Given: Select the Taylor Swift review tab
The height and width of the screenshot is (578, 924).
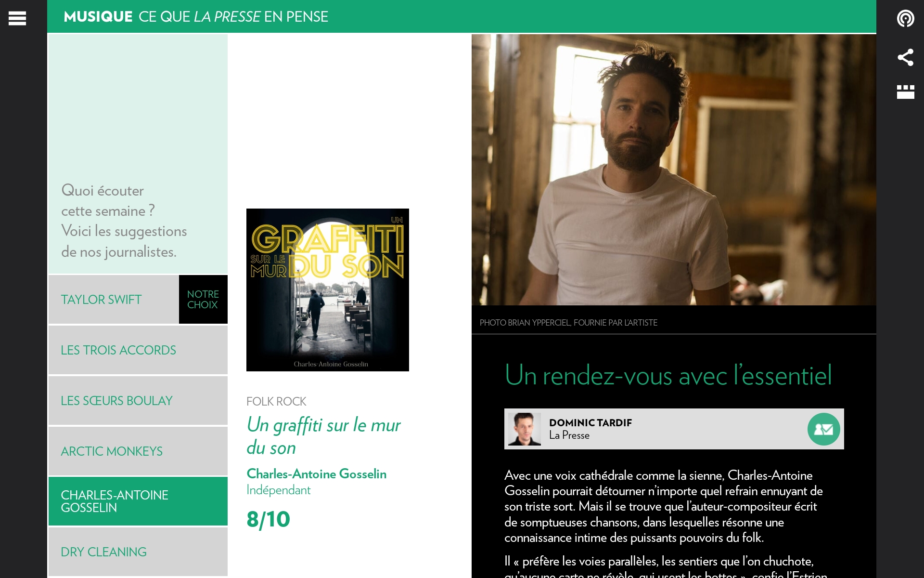Looking at the screenshot, I should (114, 300).
